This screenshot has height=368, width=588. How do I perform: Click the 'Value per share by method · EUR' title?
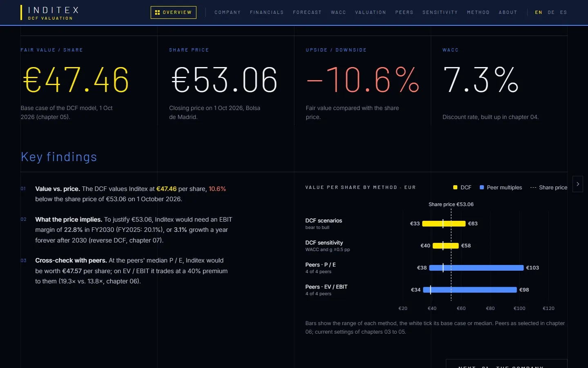click(x=361, y=187)
